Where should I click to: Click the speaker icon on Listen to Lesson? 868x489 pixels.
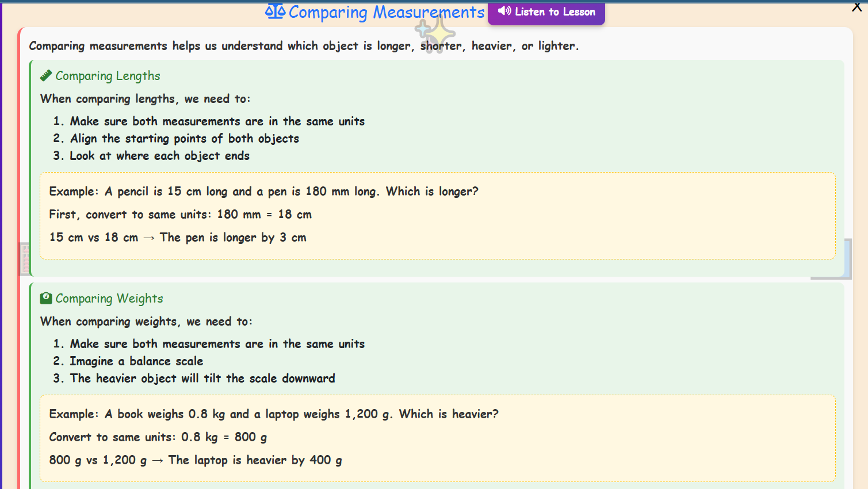505,12
